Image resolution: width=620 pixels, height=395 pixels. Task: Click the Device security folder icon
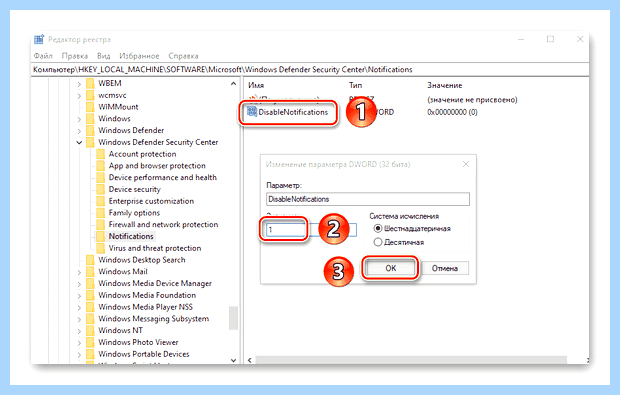pos(100,189)
